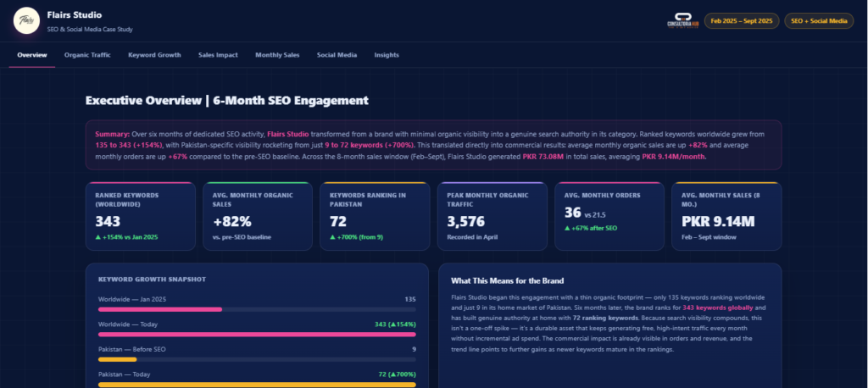Click the Avg. Monthly Orders card
This screenshot has width=868, height=388.
click(x=609, y=216)
